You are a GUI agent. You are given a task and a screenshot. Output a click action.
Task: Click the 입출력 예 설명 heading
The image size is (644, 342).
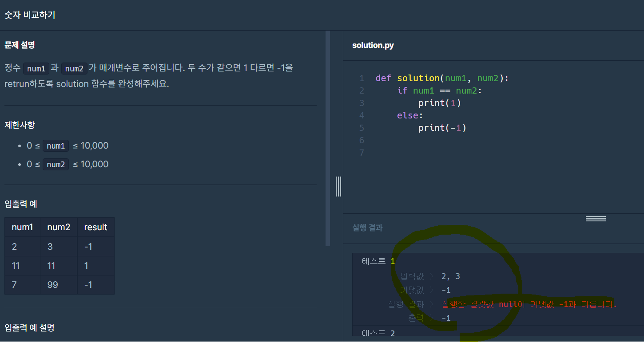pos(29,328)
